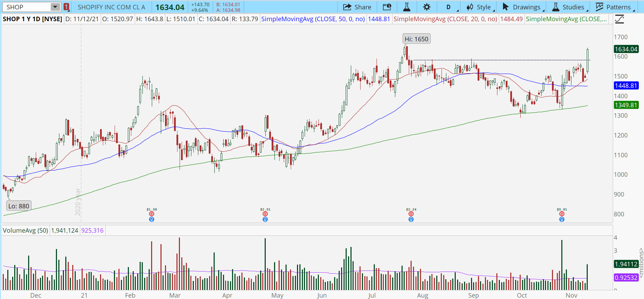The width and height of the screenshot is (644, 299).
Task: Click the 1700 level on the price axis
Action: [x=621, y=37]
